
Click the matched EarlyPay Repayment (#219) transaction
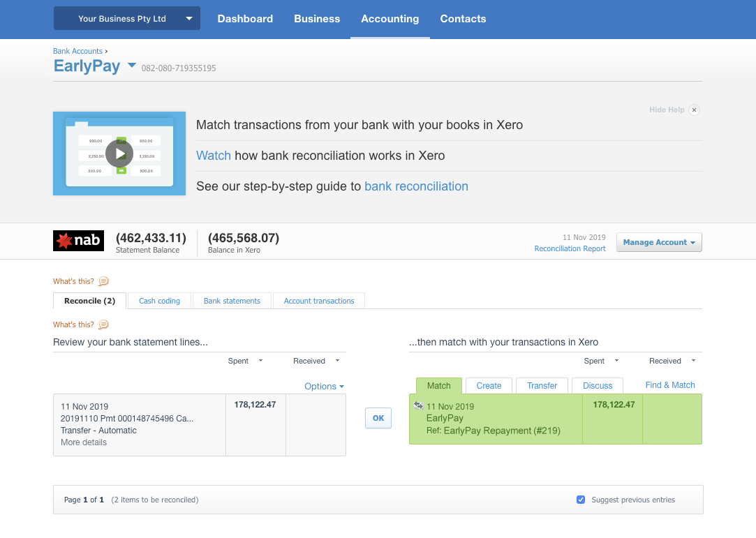pyautogui.click(x=556, y=419)
